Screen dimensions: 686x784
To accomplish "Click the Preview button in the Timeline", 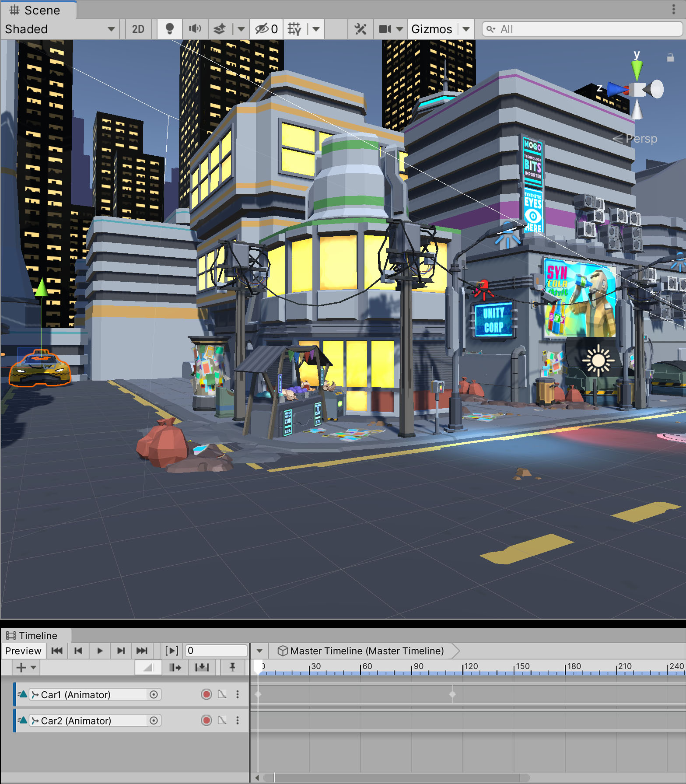I will coord(23,651).
